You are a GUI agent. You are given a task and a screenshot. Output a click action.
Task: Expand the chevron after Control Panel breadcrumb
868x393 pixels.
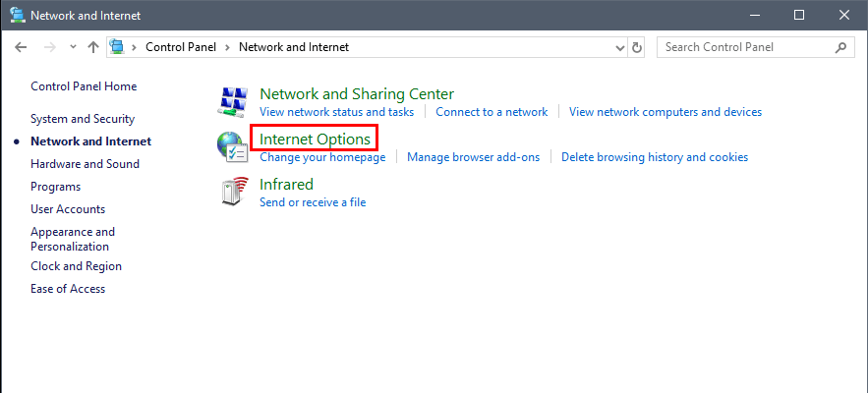coord(227,47)
